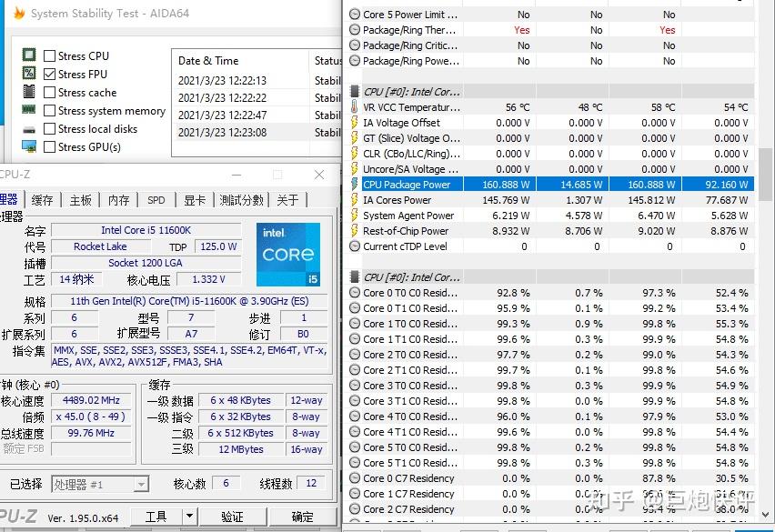Switch to the 内存 tab in CPU-Z
Viewport: 775px width, 532px height.
click(x=118, y=200)
